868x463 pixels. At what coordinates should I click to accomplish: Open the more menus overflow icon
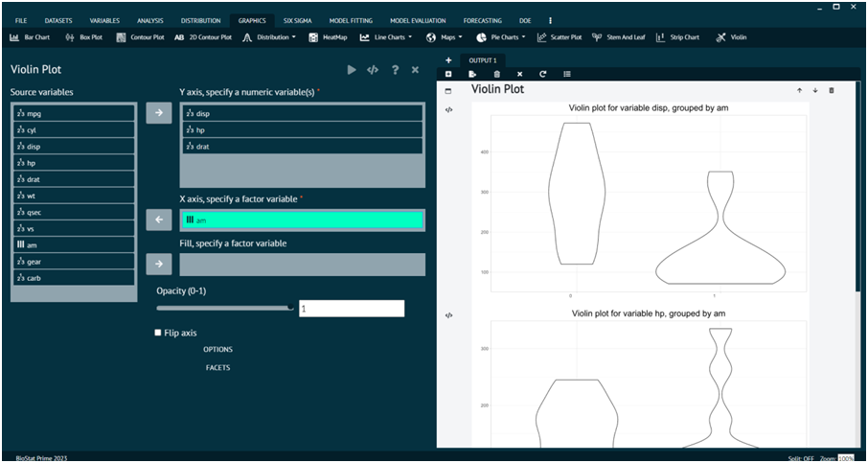click(550, 20)
